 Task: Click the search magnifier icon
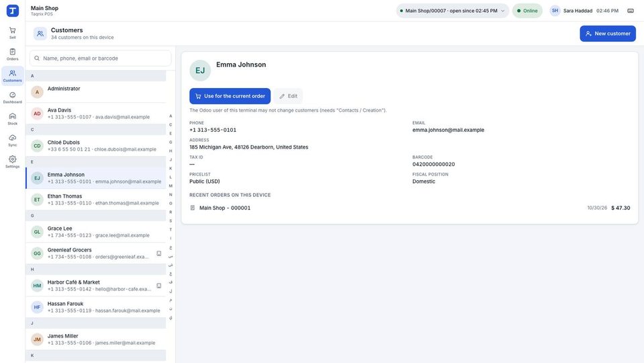point(37,58)
